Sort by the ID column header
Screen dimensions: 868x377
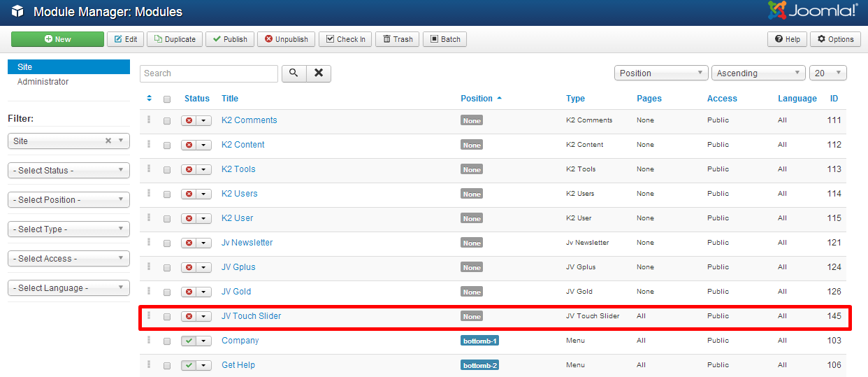pyautogui.click(x=834, y=99)
